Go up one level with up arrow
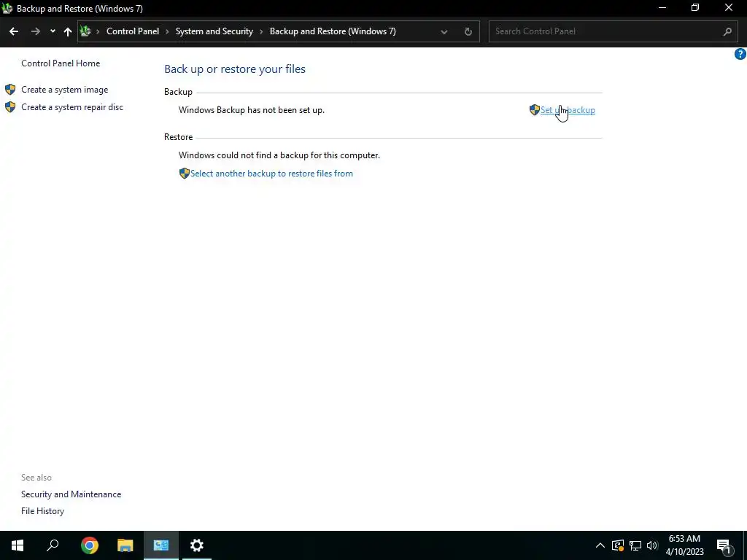Image resolution: width=747 pixels, height=560 pixels. (x=68, y=31)
